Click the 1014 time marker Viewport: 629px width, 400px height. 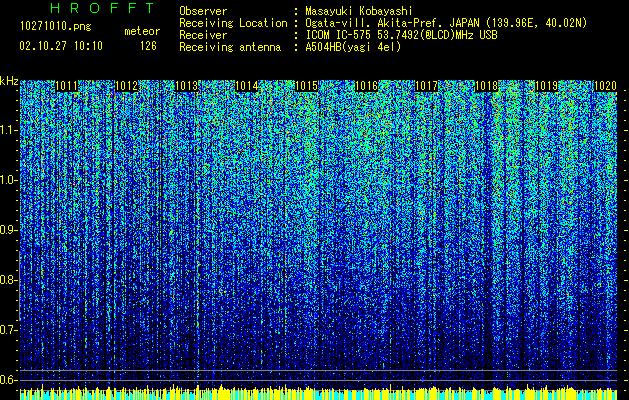246,86
